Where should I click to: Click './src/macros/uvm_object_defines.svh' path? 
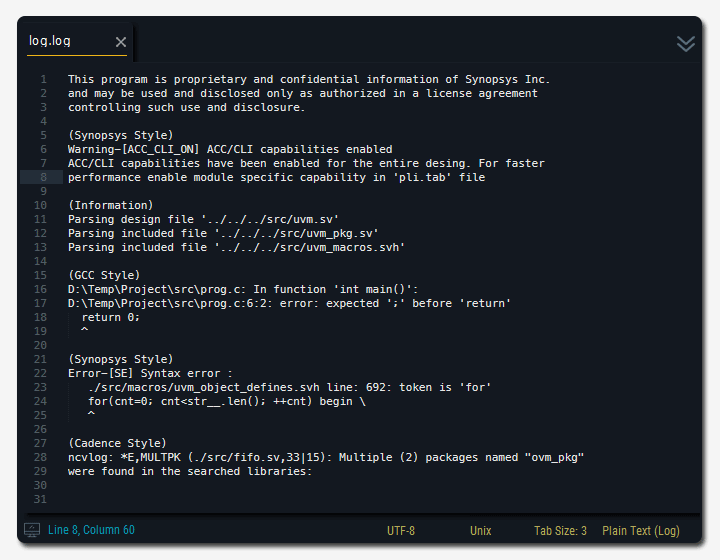[203, 387]
